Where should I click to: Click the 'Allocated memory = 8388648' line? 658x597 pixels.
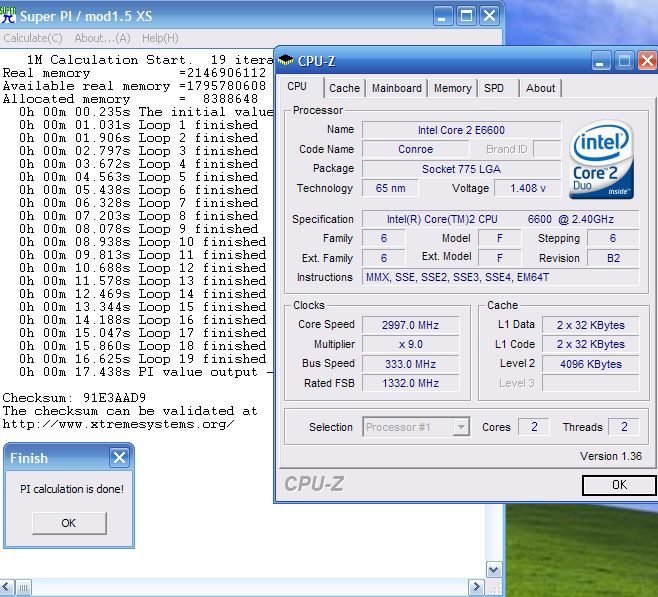(130, 99)
